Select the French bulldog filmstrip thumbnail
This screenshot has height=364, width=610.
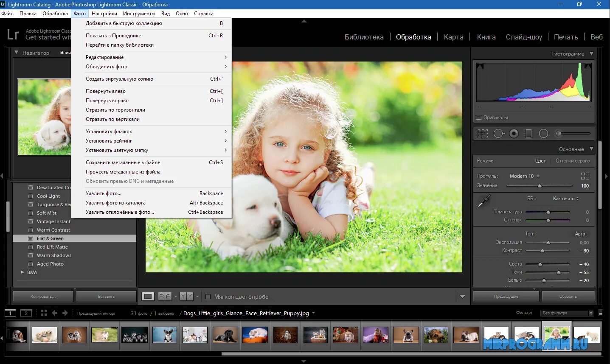[406, 335]
